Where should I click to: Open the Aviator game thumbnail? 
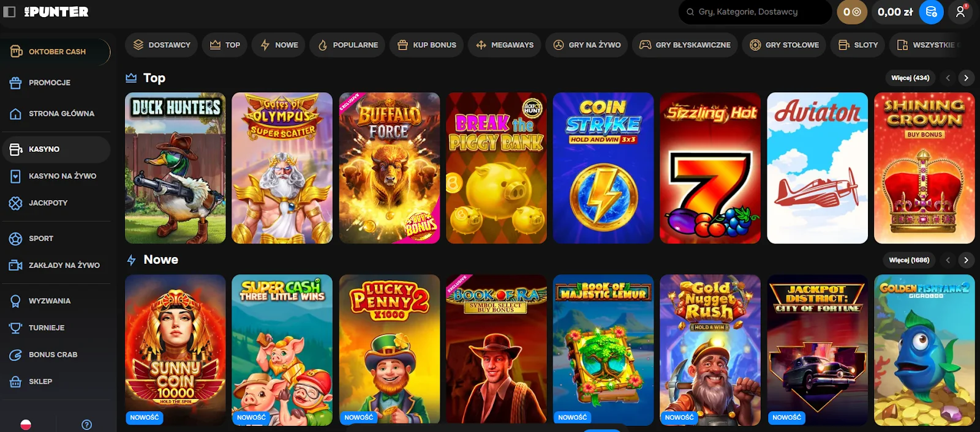click(817, 168)
